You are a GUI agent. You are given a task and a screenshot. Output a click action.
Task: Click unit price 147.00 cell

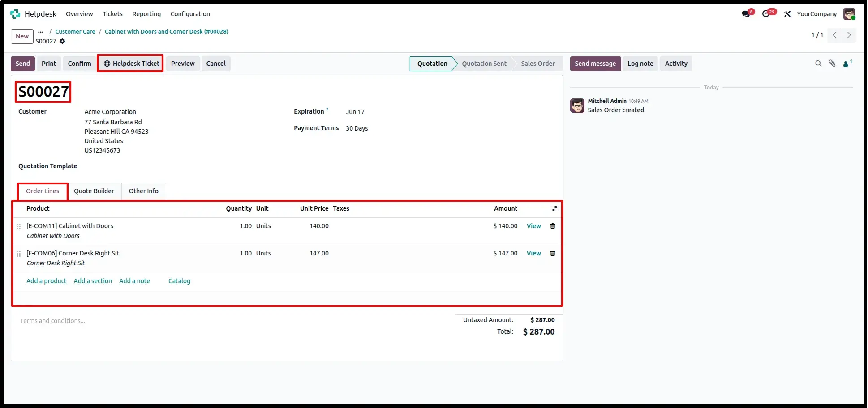coord(319,253)
